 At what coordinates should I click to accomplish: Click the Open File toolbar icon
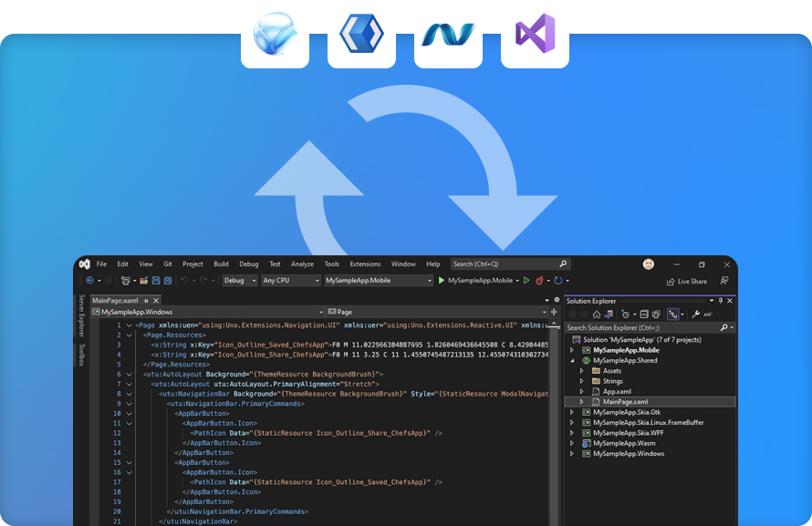tap(144, 281)
